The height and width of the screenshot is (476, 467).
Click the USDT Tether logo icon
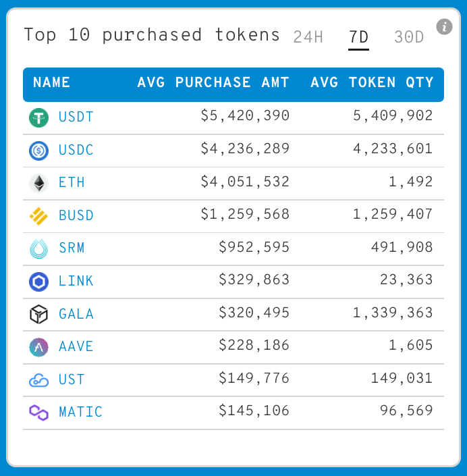tap(39, 117)
